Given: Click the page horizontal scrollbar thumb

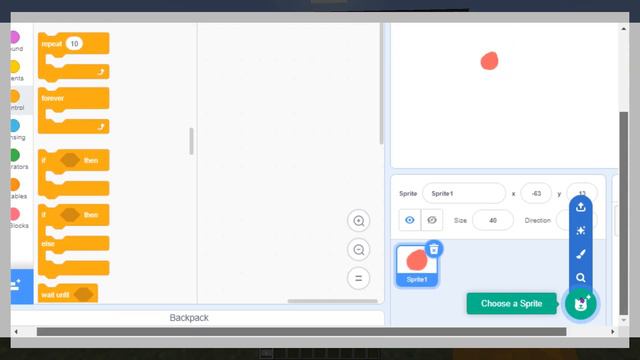Looking at the screenshot, I should [x=301, y=332].
